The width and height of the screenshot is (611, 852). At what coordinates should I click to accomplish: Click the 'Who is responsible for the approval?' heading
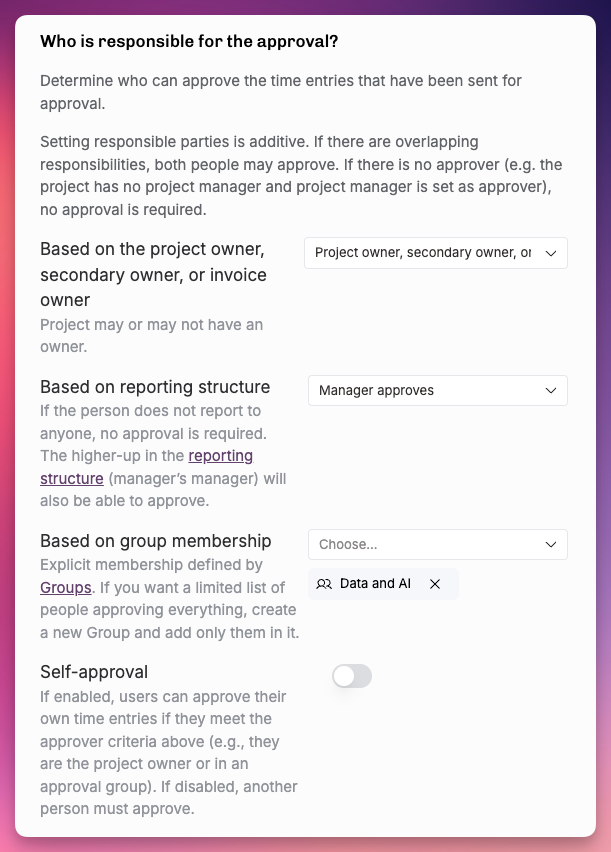[x=189, y=41]
